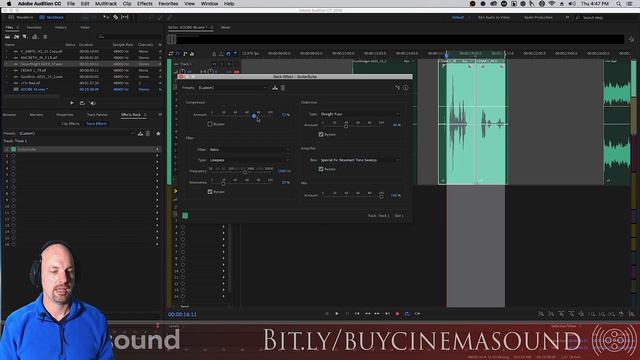Switch to the Mixer tab
The image size is (640, 360).
(225, 27)
